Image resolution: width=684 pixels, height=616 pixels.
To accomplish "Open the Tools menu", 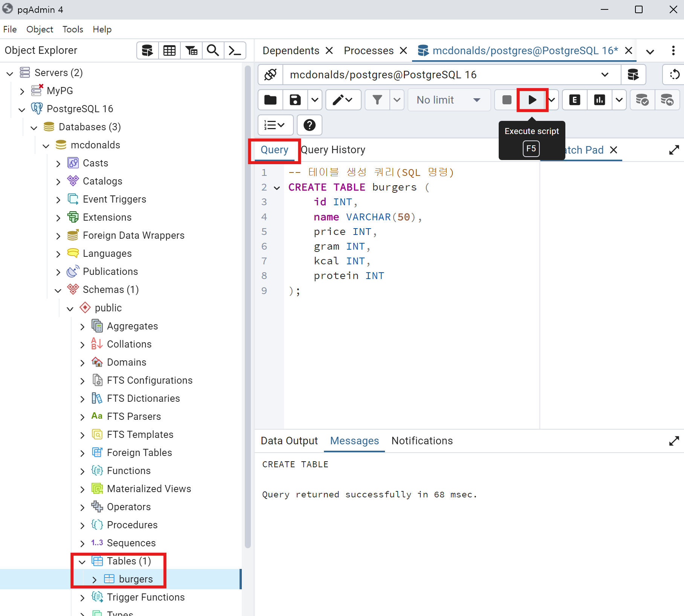I will (73, 29).
